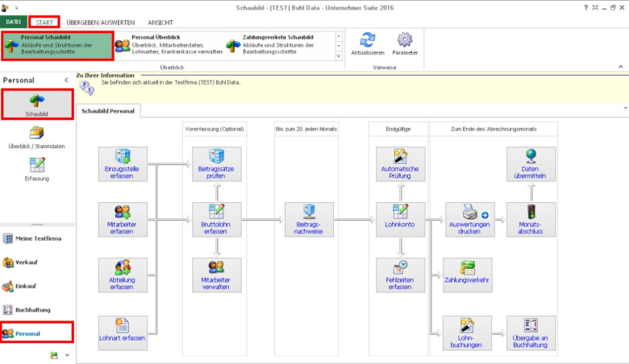Open Fehlzeiten erfassen in the diagram
The height and width of the screenshot is (364, 629).
click(401, 275)
